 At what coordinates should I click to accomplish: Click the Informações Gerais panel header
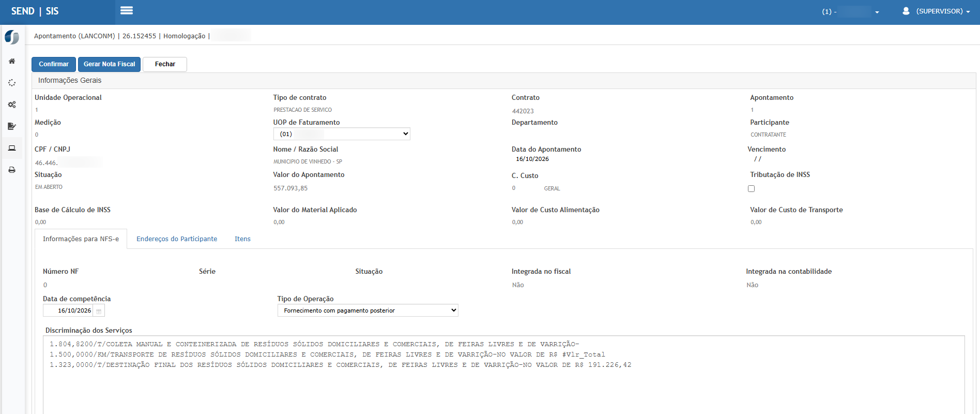click(x=504, y=80)
